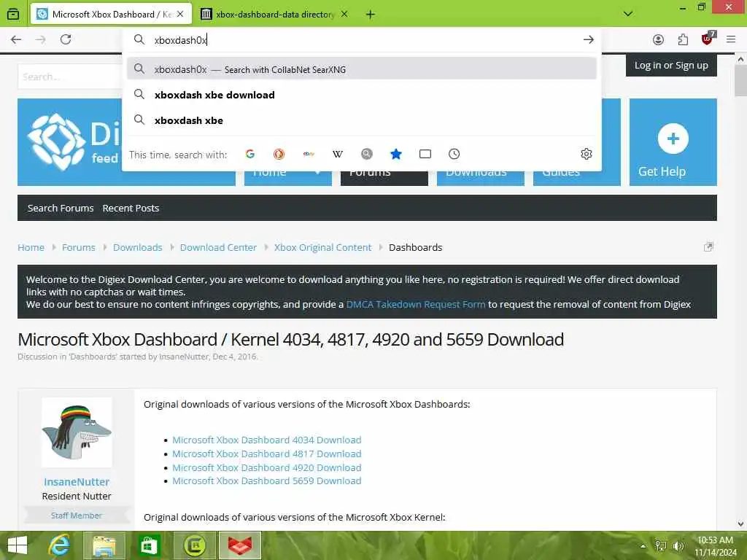Submit the address bar search with Go arrow

(x=589, y=39)
